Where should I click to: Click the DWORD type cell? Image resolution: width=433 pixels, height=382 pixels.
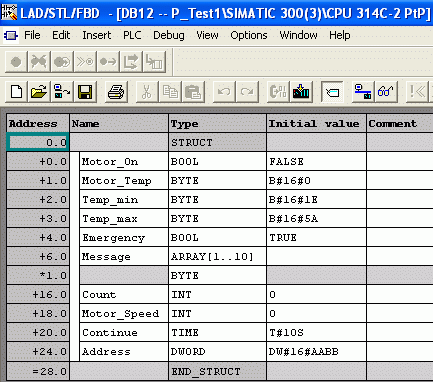218,352
